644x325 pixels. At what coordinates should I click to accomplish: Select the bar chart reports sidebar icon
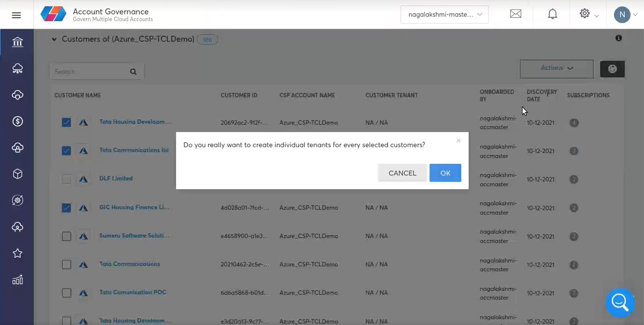(x=17, y=280)
